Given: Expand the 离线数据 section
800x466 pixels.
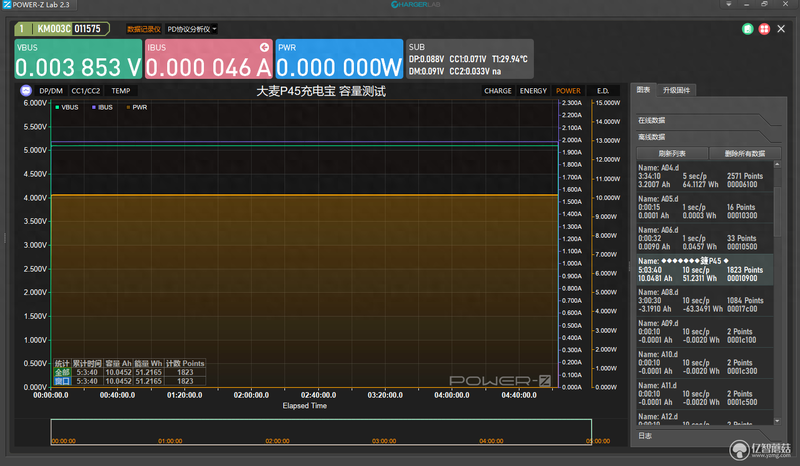Looking at the screenshot, I should [707, 137].
